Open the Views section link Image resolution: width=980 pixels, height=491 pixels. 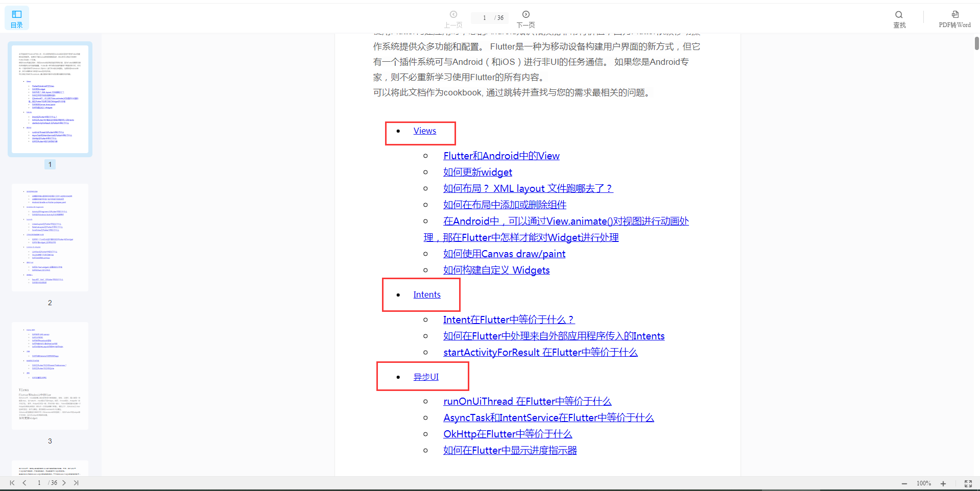[x=424, y=131]
